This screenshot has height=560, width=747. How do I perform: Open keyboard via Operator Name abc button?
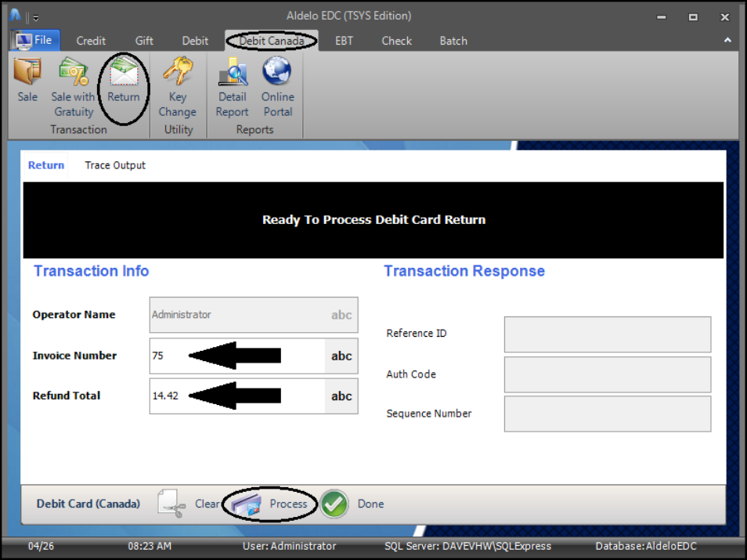(x=341, y=315)
